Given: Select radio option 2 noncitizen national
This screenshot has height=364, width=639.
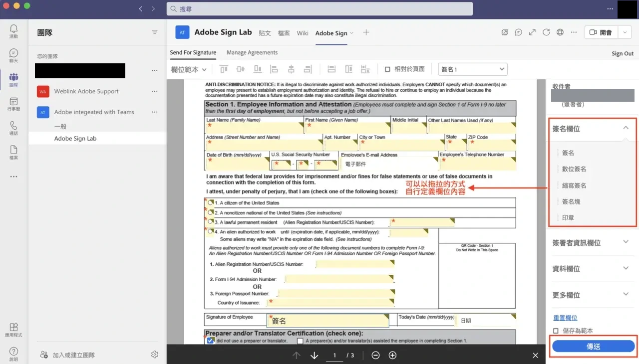Looking at the screenshot, I should [x=211, y=212].
